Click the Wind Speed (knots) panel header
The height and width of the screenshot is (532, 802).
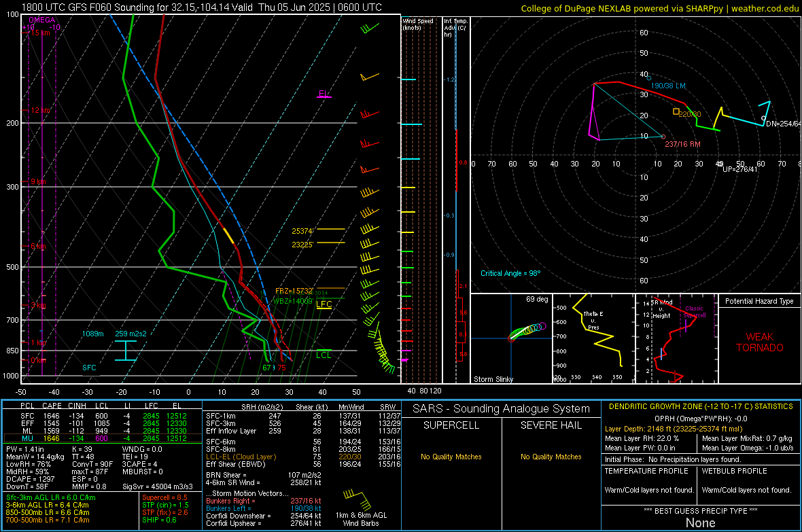(x=417, y=24)
